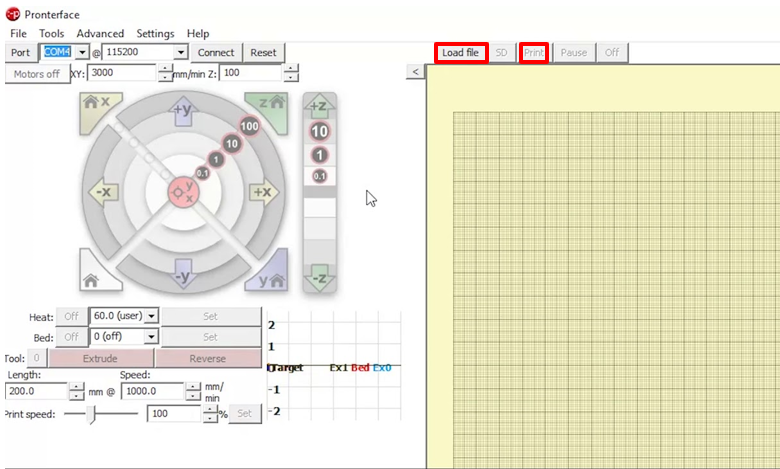Click Set beside print speed percent
The height and width of the screenshot is (469, 780).
point(244,413)
